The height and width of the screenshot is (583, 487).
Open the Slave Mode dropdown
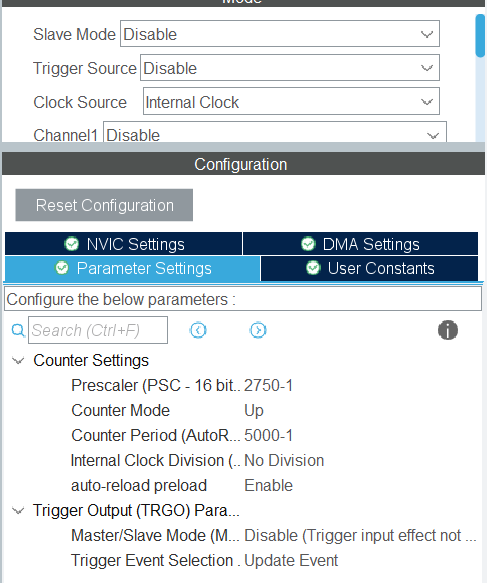click(x=280, y=34)
